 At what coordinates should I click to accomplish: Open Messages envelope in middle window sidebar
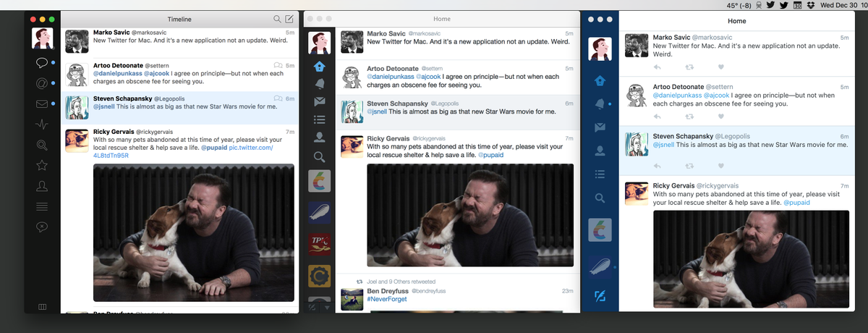pyautogui.click(x=319, y=101)
